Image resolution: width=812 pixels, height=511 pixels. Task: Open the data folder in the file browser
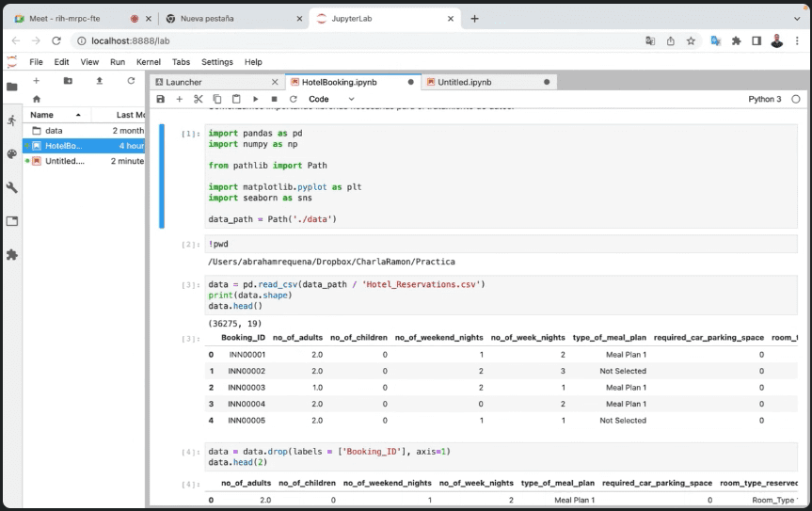coord(54,131)
